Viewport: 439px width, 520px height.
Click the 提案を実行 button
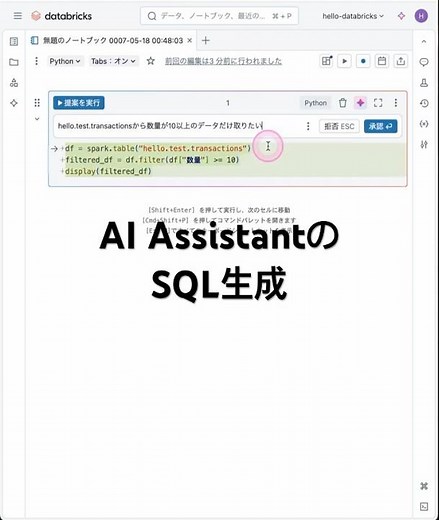pyautogui.click(x=79, y=103)
